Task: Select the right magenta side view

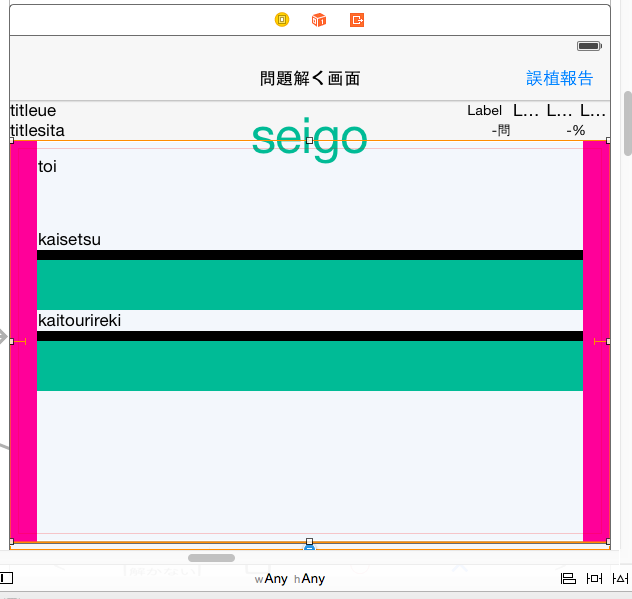Action: tap(596, 341)
